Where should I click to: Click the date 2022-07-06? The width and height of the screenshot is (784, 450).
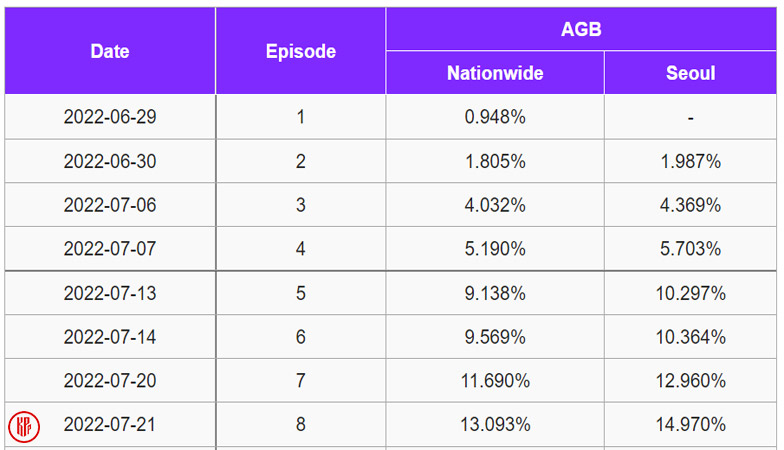coord(110,205)
